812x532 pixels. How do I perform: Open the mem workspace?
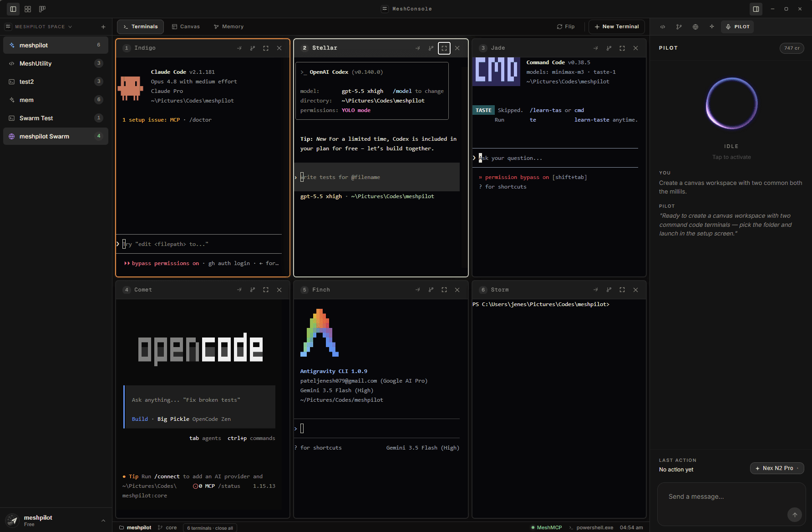(x=56, y=100)
